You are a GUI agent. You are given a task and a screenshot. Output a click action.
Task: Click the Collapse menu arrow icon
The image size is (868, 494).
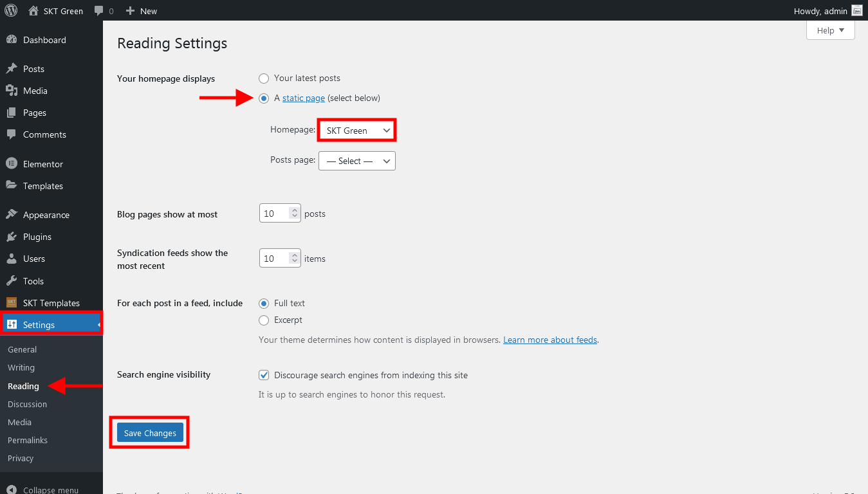(12, 489)
